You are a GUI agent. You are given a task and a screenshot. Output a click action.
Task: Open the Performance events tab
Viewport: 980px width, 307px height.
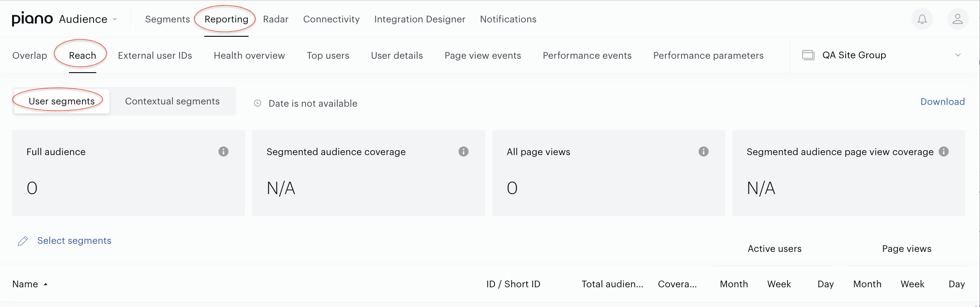[587, 56]
